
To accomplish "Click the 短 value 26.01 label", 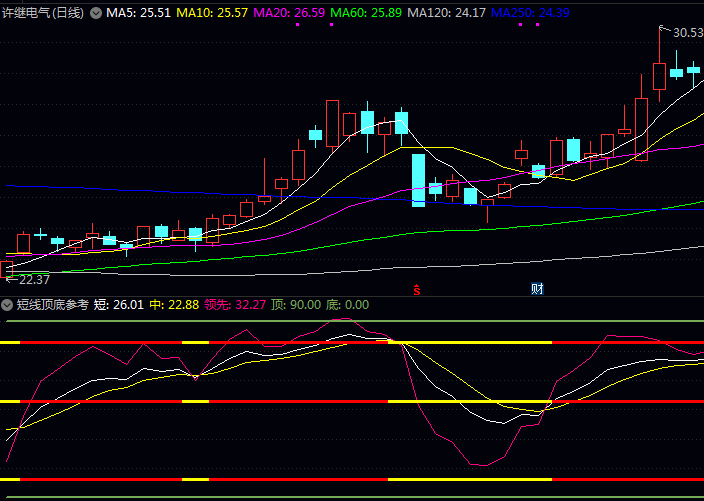I will [118, 304].
